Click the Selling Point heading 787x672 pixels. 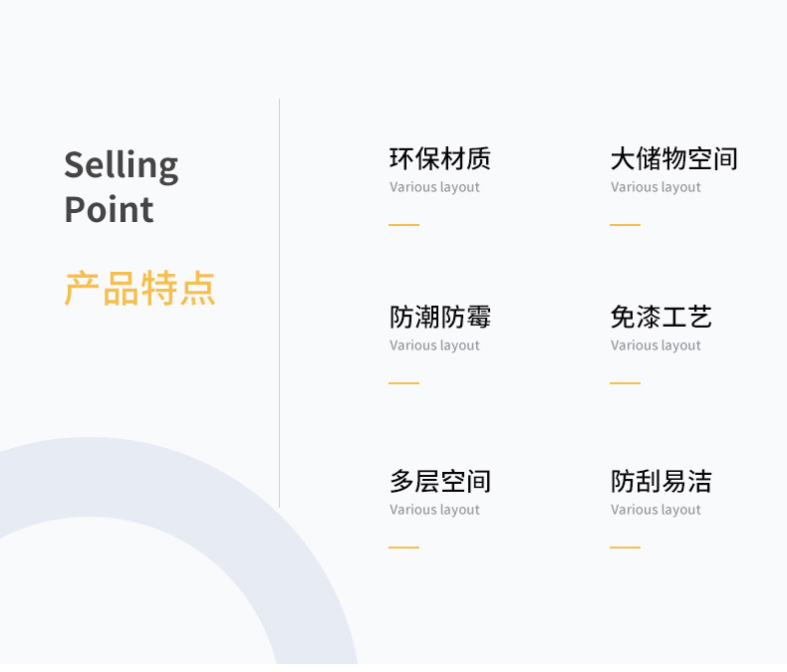click(x=121, y=187)
